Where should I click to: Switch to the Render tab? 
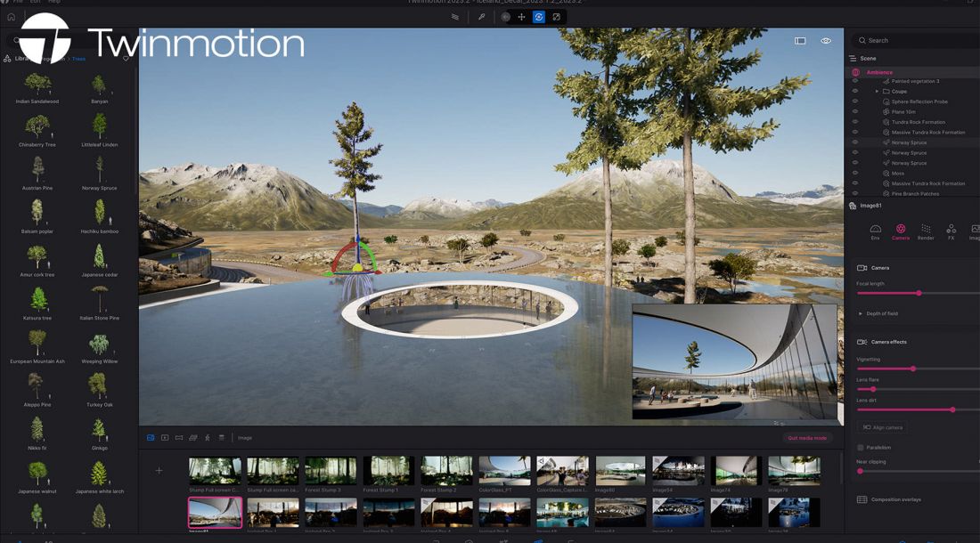926,232
